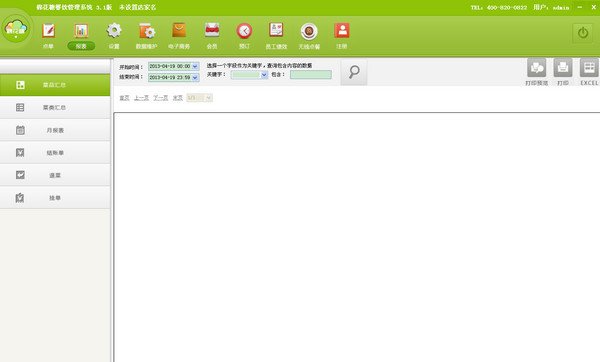Expand the 关键字 keyword field dropdown
600x362 pixels.
[x=264, y=75]
